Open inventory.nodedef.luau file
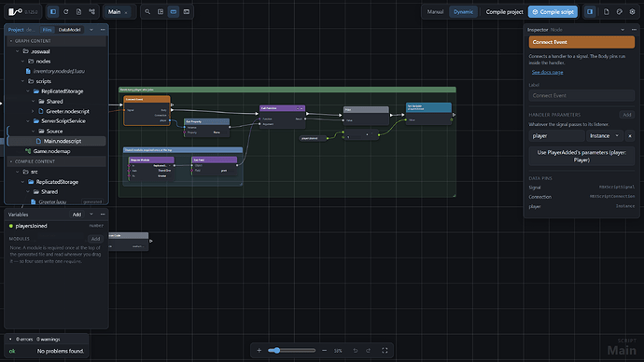The width and height of the screenshot is (644, 362). click(59, 71)
